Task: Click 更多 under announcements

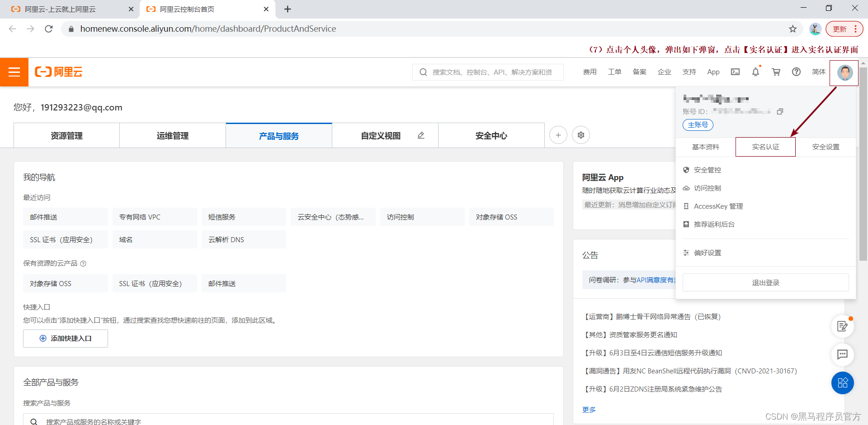Action: (x=589, y=410)
